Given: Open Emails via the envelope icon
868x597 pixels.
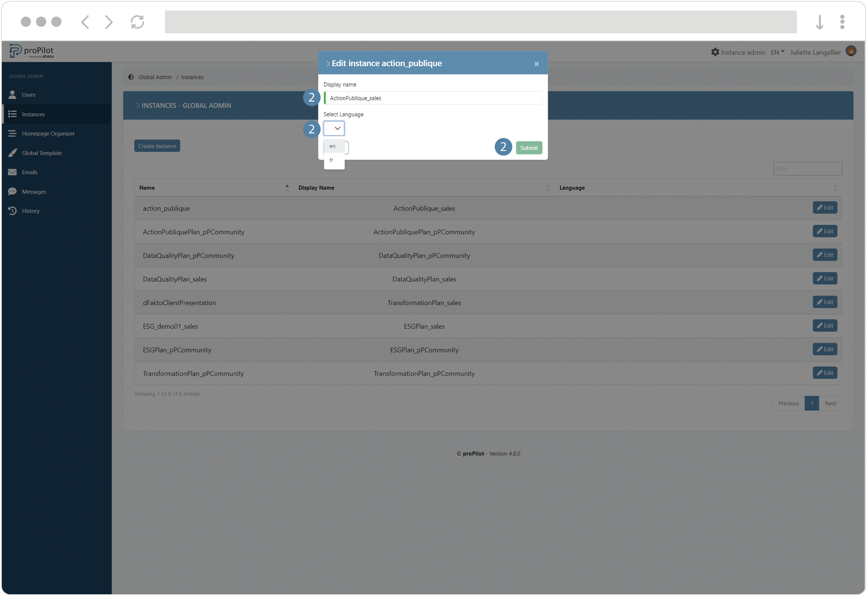Looking at the screenshot, I should pyautogui.click(x=13, y=172).
